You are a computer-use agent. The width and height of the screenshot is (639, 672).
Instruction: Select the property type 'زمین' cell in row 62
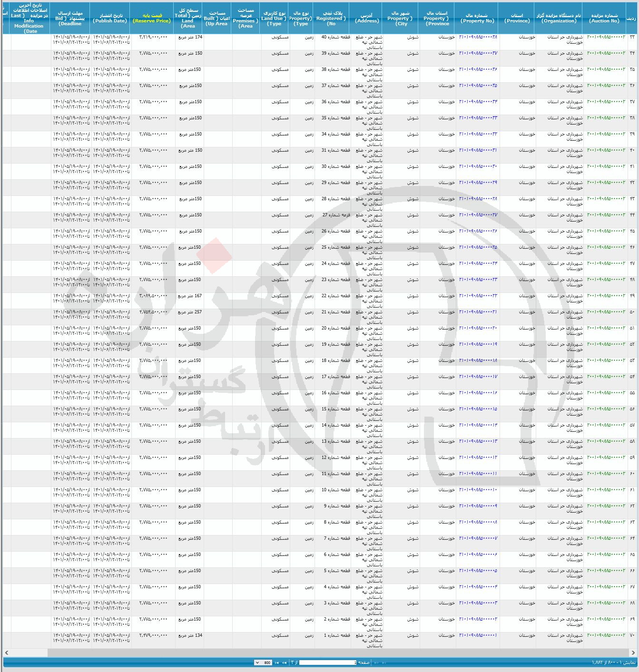301,511
